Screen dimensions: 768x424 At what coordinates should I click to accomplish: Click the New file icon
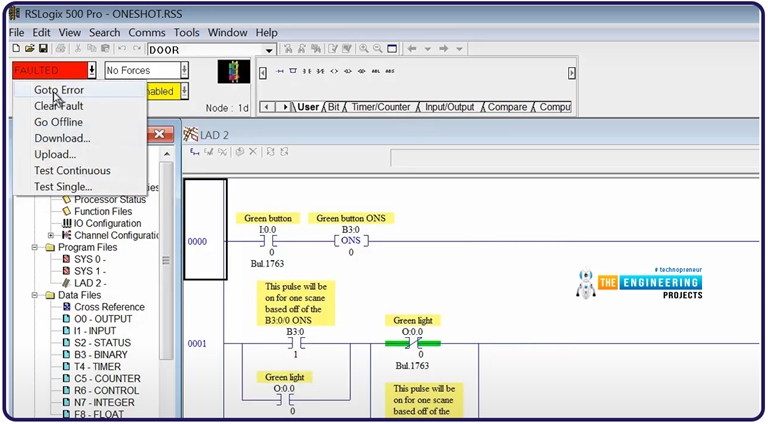point(16,48)
